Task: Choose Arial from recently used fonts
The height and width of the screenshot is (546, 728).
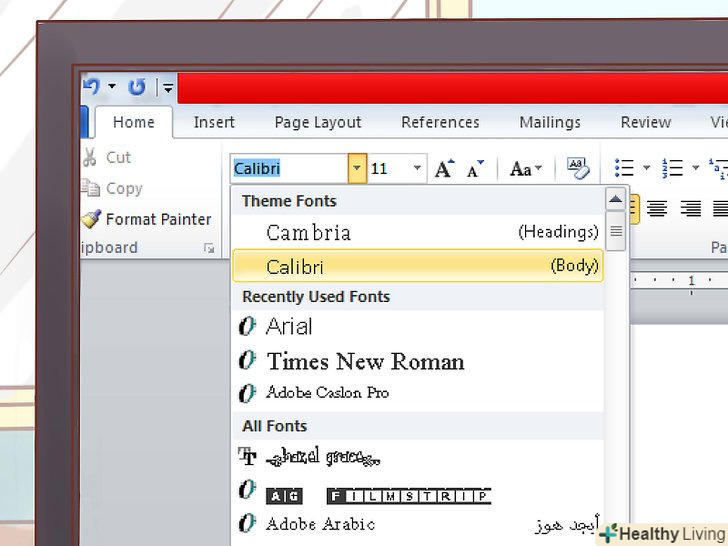Action: click(x=418, y=326)
